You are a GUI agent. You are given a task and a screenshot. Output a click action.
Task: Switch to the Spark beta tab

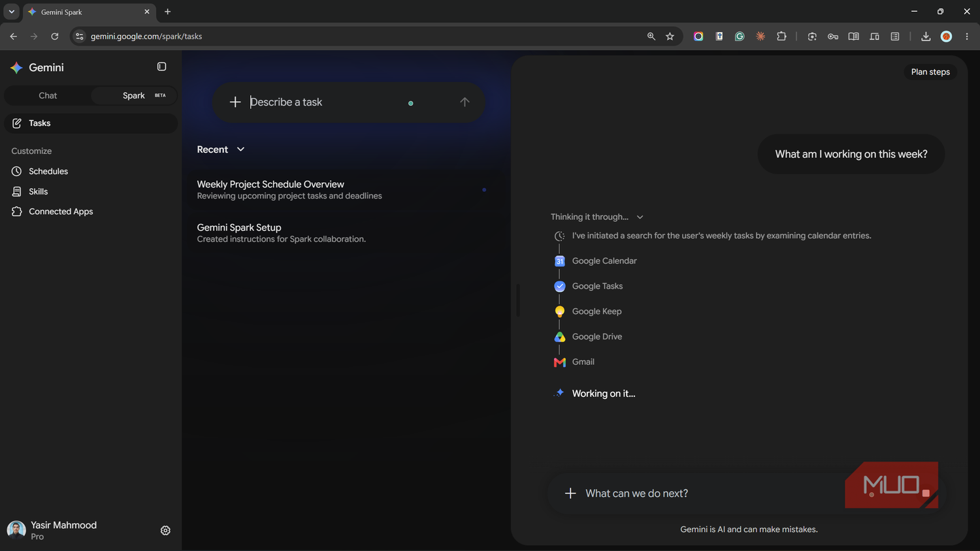point(134,95)
